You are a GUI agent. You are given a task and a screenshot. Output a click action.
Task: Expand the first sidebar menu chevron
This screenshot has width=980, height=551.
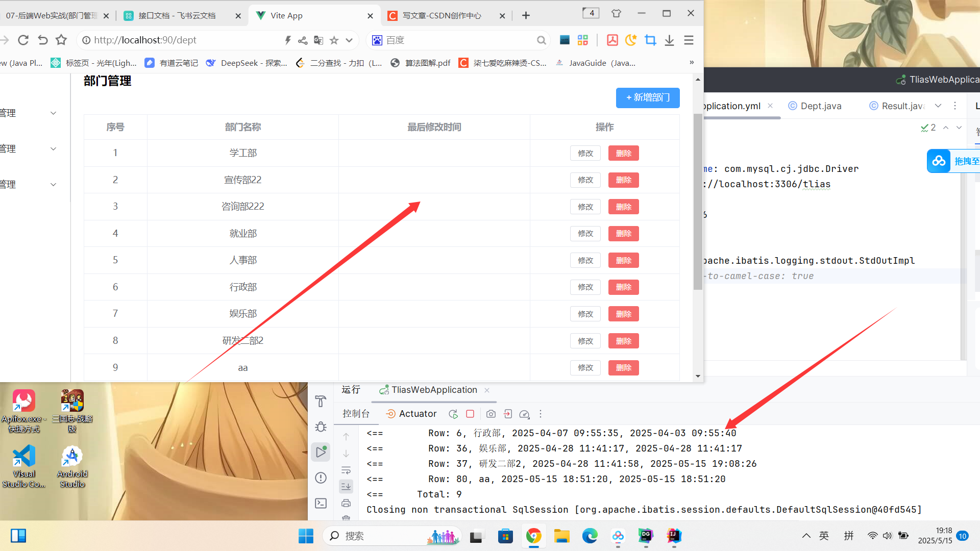click(53, 113)
